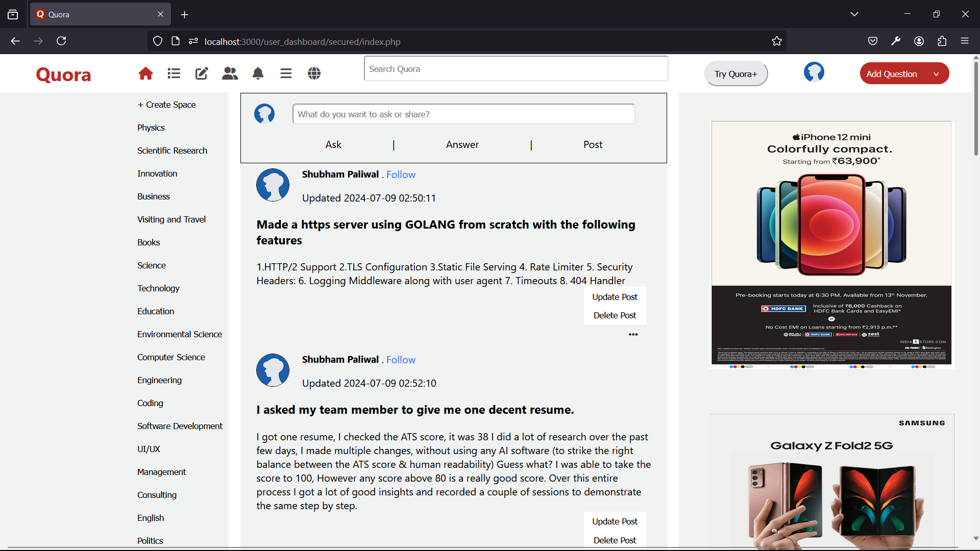Click avatar of the resume post author
The width and height of the screenshot is (980, 551).
pos(273,370)
